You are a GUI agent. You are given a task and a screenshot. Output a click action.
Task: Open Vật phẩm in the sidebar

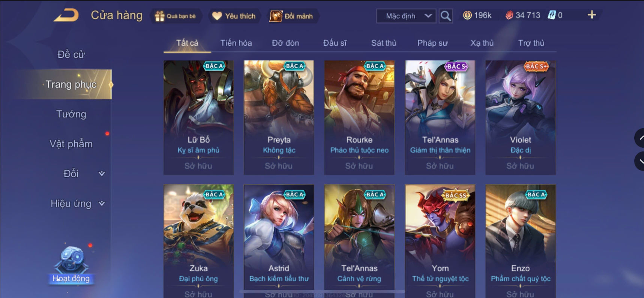click(x=71, y=144)
